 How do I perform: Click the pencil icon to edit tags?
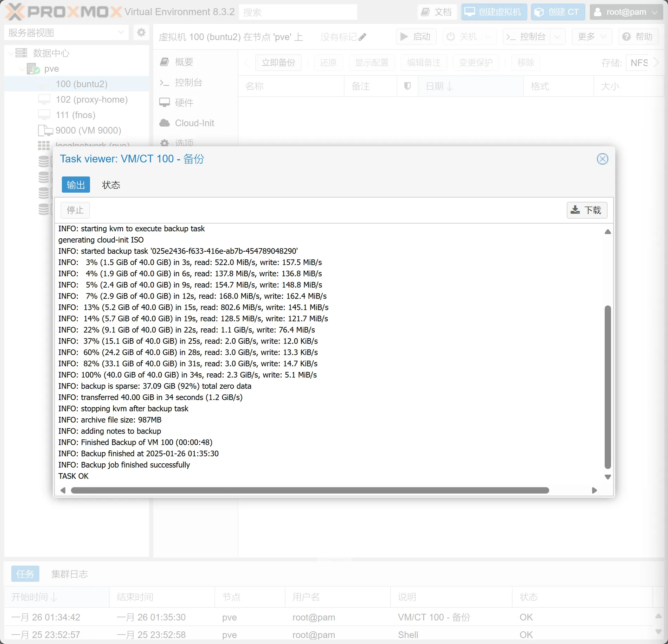click(362, 37)
